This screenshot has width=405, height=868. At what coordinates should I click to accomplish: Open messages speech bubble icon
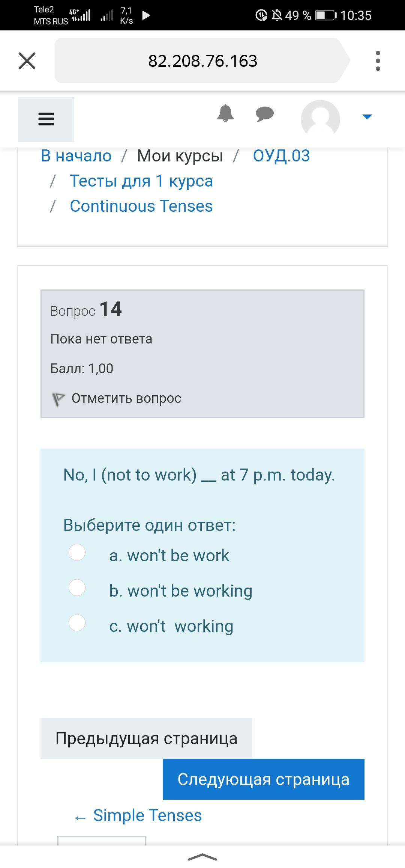(265, 114)
